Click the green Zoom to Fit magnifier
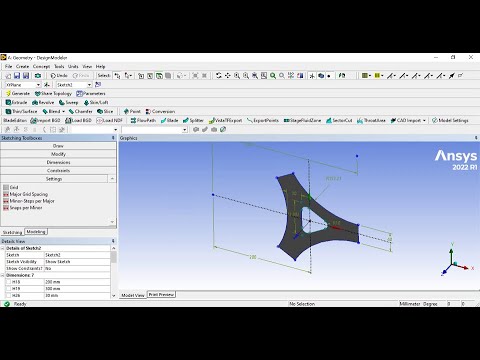 [273, 76]
